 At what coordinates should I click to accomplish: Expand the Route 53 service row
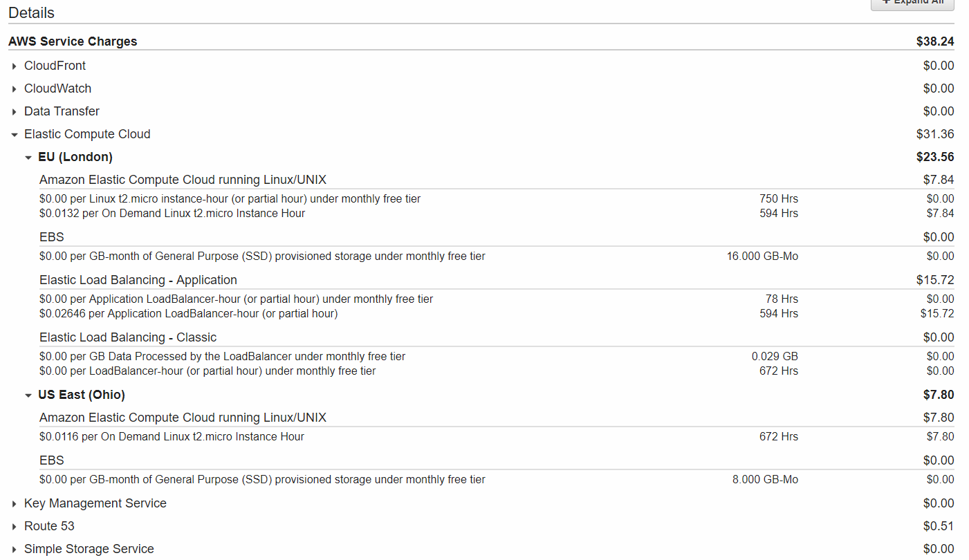(x=15, y=526)
